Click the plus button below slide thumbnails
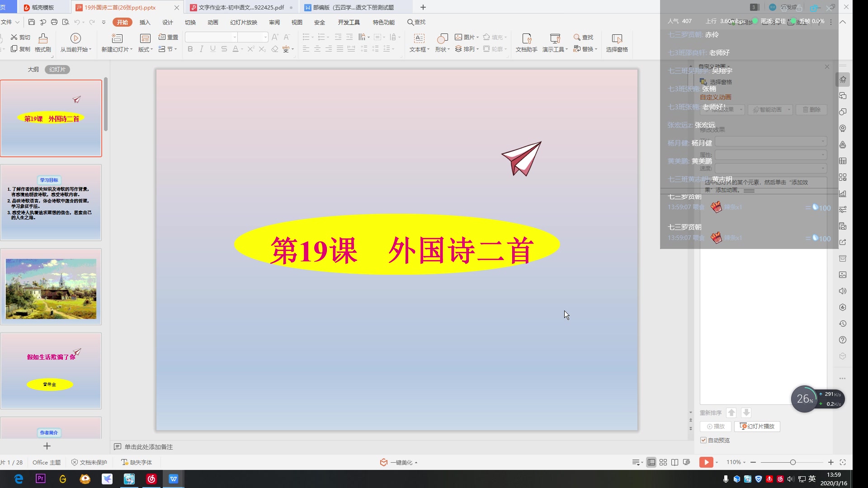Screen dimensions: 868x488 47,446
